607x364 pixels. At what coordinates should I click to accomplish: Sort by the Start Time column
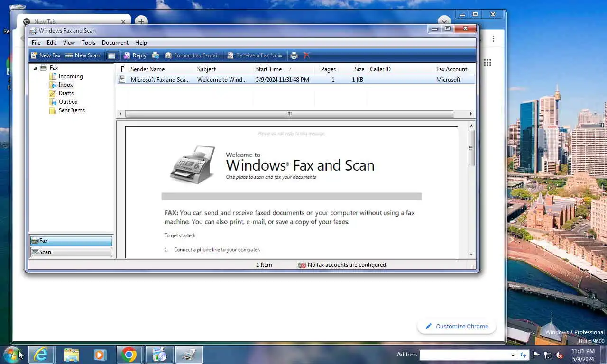[284, 69]
